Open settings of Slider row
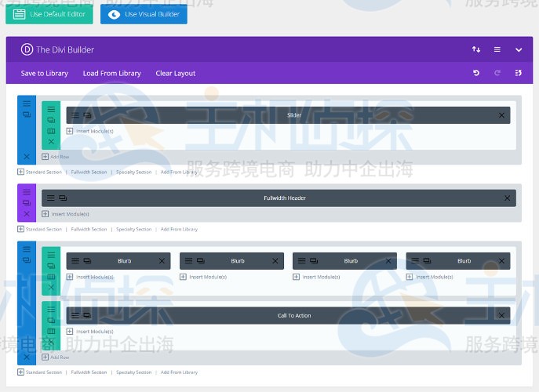 (51, 109)
